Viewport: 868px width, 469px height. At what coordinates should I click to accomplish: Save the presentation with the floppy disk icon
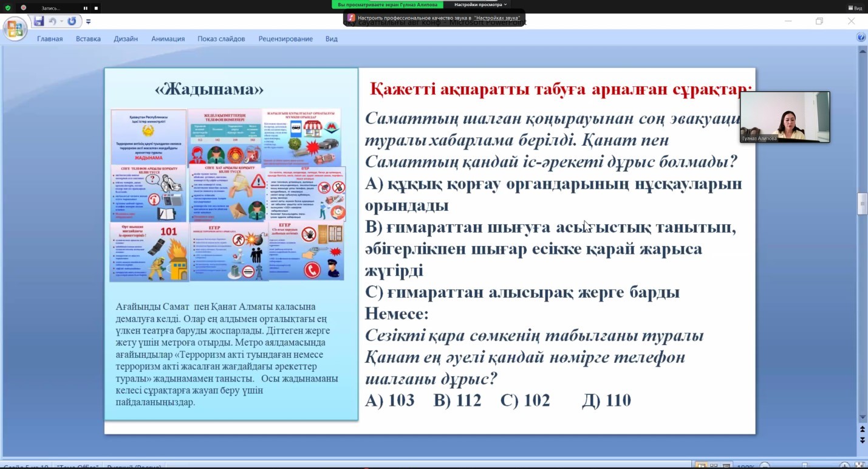pyautogui.click(x=39, y=21)
